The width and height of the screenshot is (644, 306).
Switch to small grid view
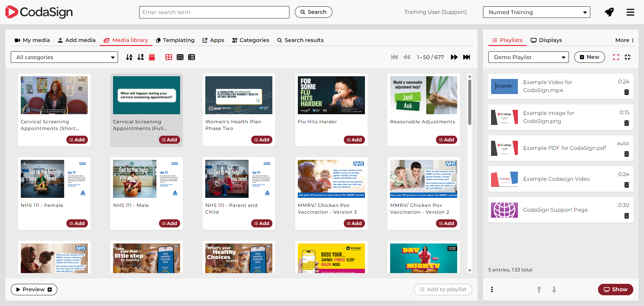click(180, 57)
